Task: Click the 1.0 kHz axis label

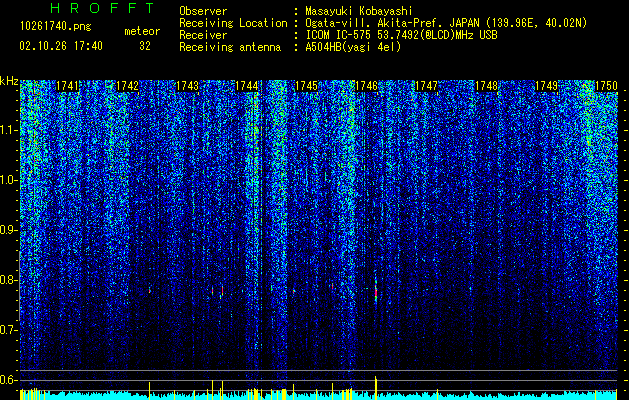Action: pos(9,181)
